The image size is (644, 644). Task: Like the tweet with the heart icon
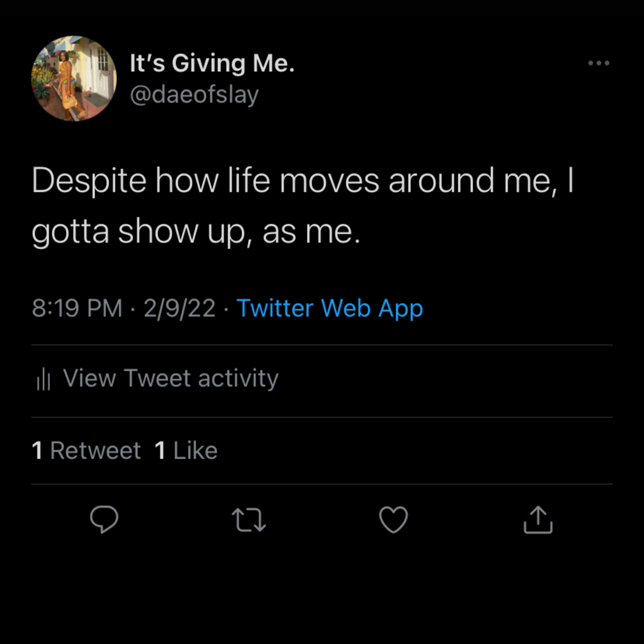[x=393, y=520]
